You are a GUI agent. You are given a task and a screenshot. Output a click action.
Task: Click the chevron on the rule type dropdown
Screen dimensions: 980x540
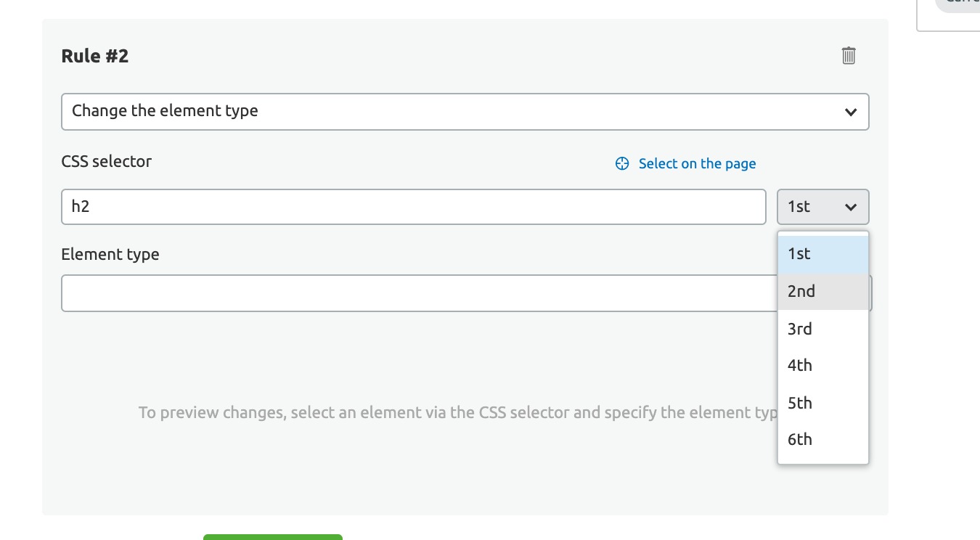point(851,112)
